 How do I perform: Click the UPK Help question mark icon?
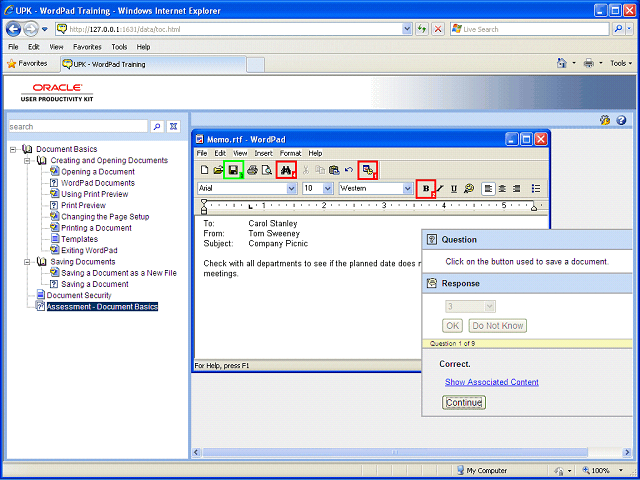(x=621, y=120)
